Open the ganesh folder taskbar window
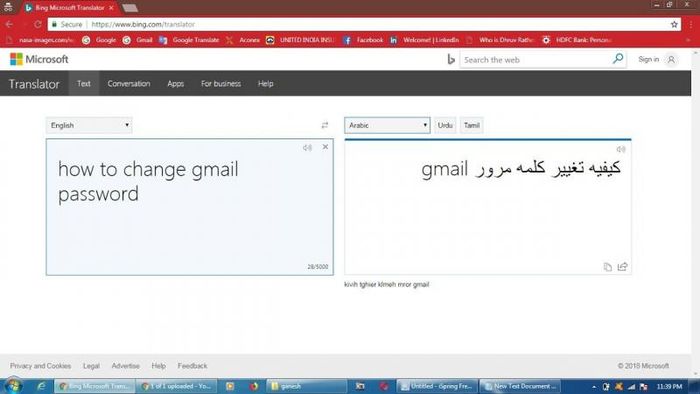Viewport: 700px width, 394px height. [307, 386]
